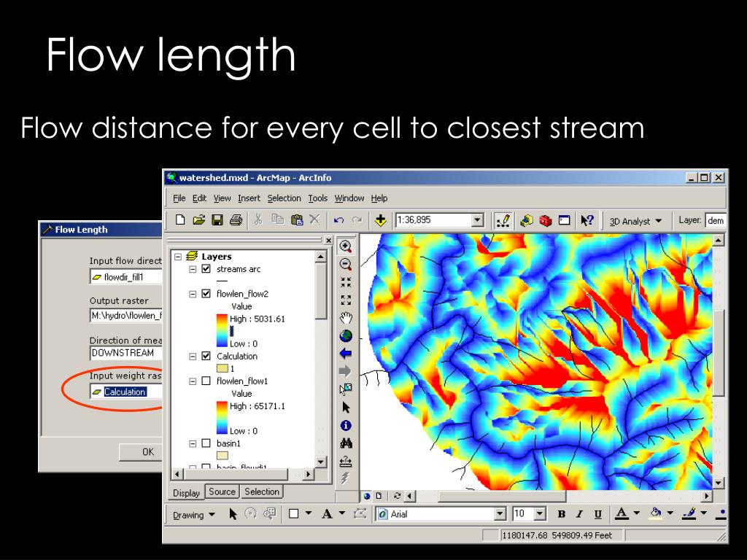
Task: Enable the flowlen_flow1 layer
Action: click(206, 381)
